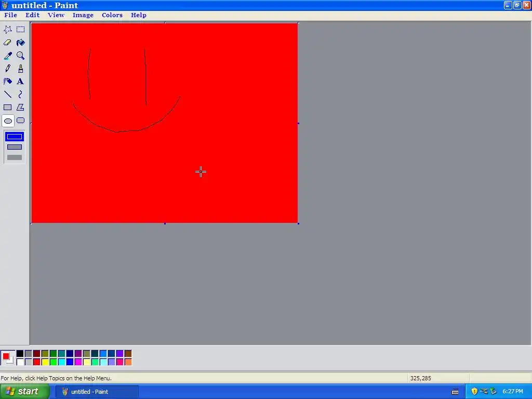Click the Paint icon in the title bar

tap(5, 5)
